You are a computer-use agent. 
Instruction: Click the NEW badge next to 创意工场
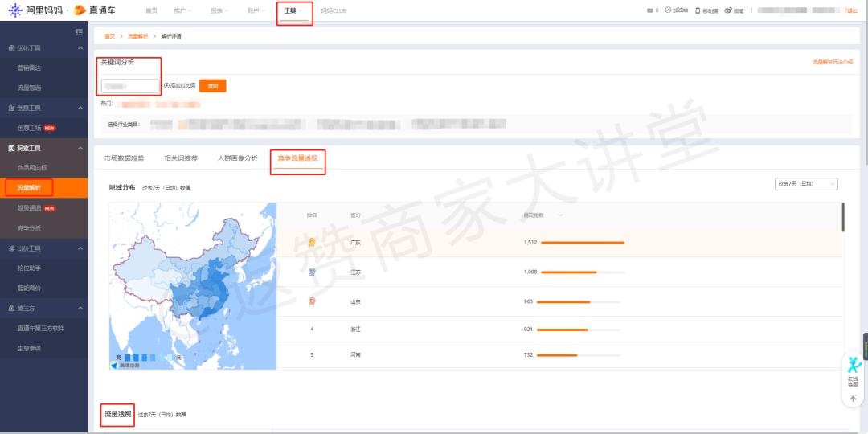tap(50, 128)
